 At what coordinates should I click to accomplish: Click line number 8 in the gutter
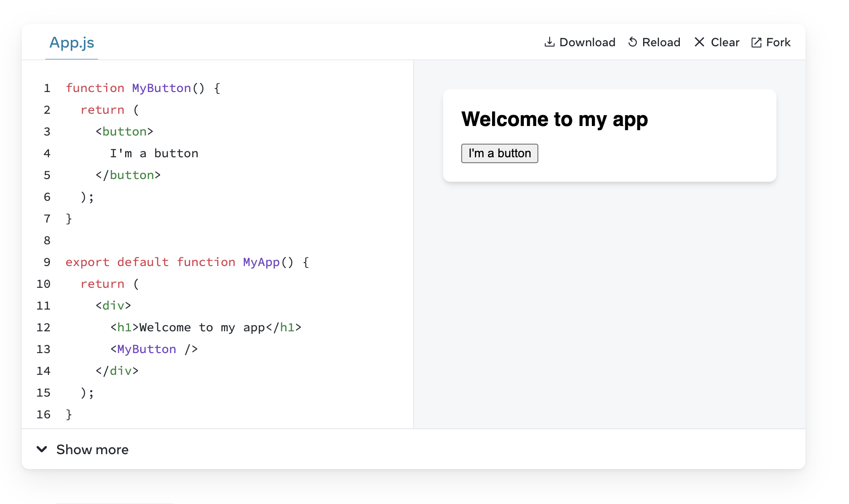[x=47, y=240]
